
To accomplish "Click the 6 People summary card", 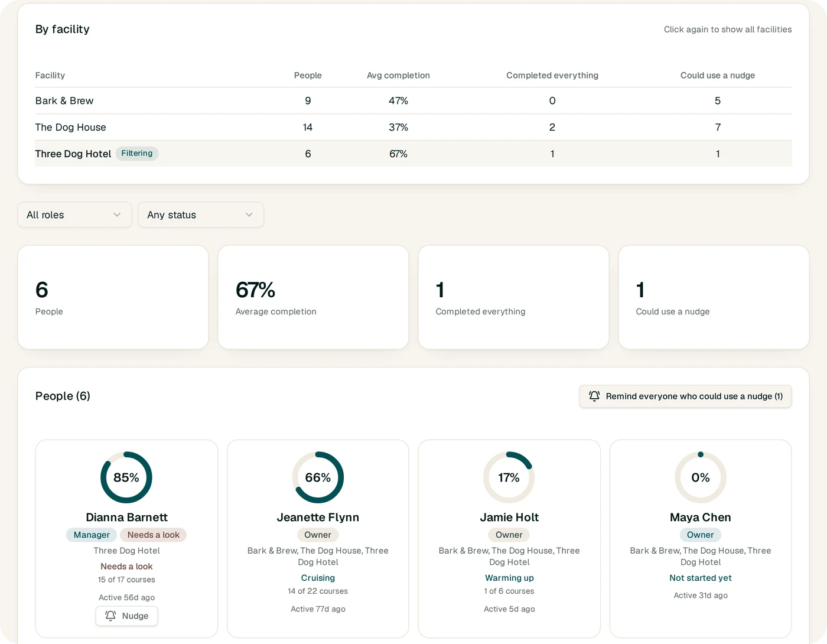I will (x=113, y=297).
